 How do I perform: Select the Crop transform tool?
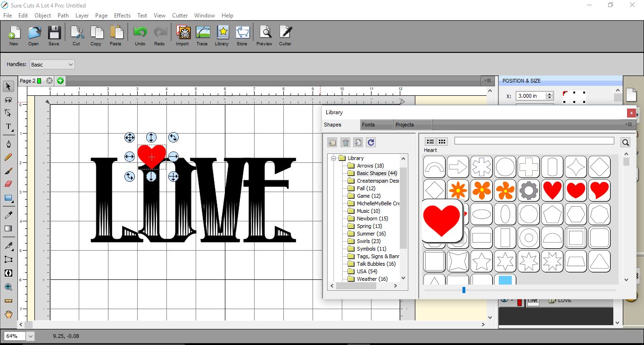(8, 259)
